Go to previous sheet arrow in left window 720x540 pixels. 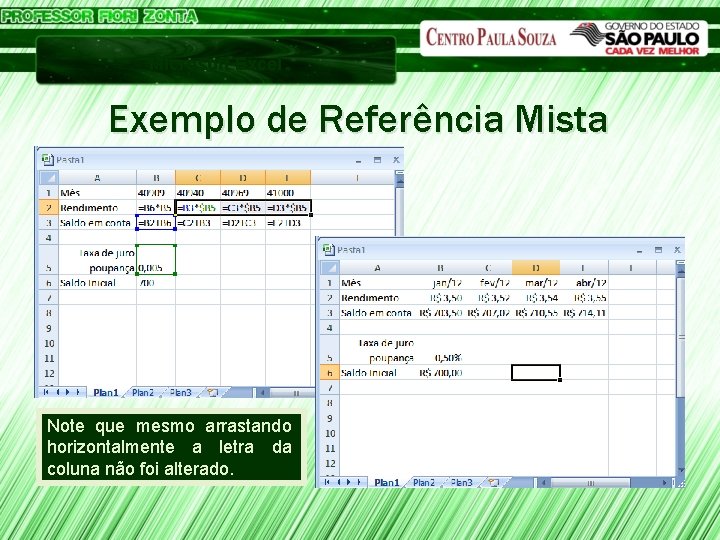click(57, 392)
